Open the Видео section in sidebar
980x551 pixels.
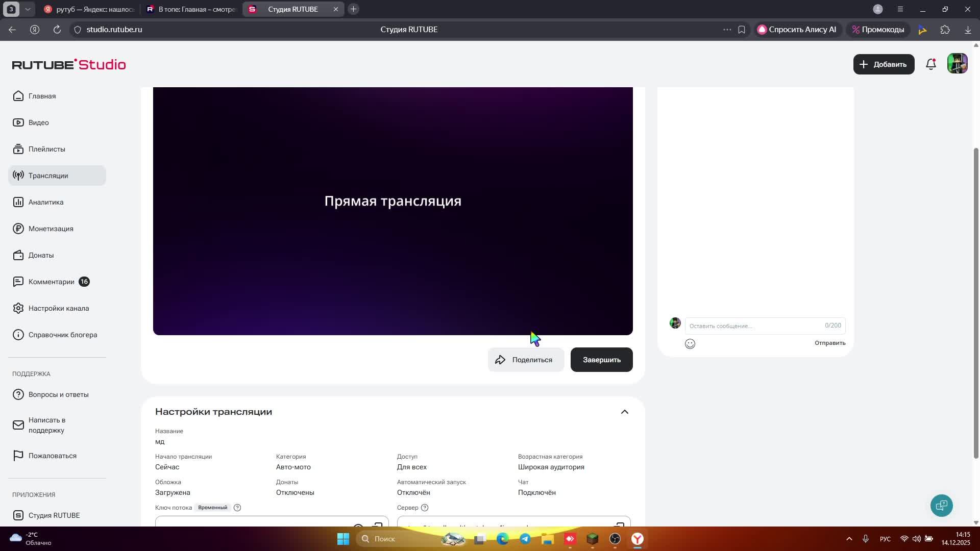coord(38,122)
